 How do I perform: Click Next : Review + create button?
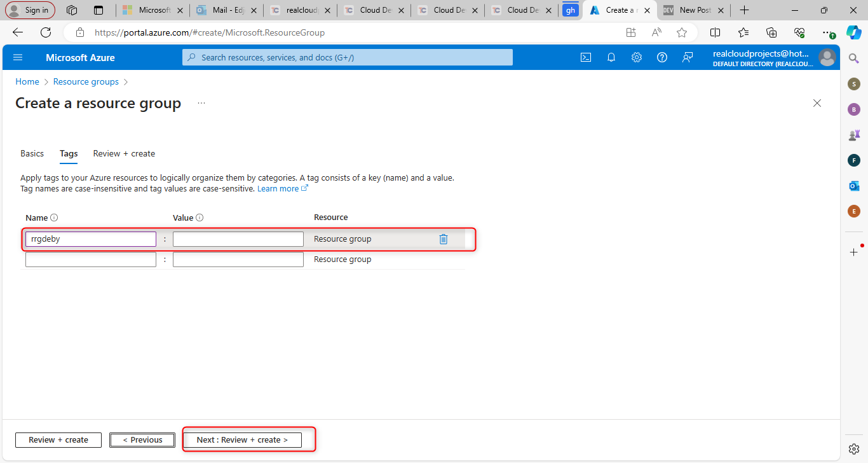(x=242, y=440)
